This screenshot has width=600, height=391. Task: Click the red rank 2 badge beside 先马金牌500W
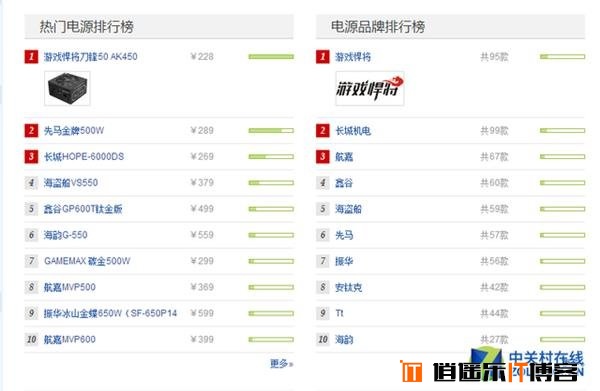(x=31, y=131)
